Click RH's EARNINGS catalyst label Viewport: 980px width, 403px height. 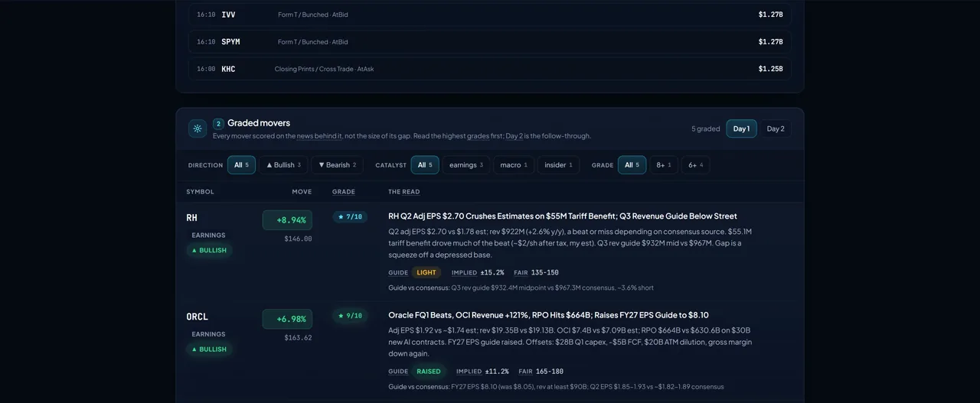coord(208,235)
